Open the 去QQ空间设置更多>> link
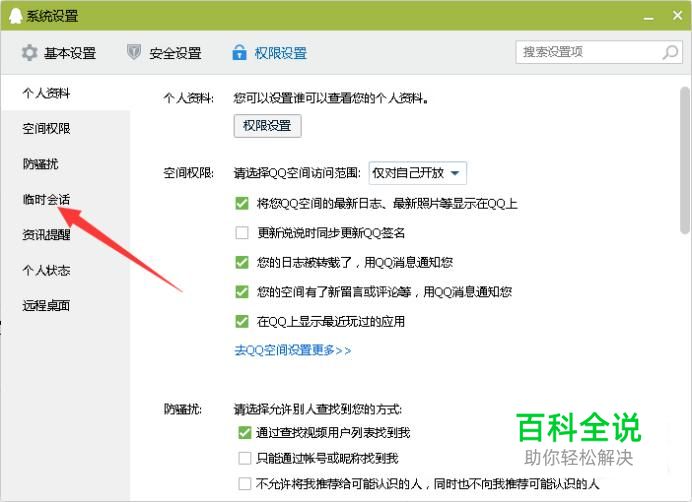This screenshot has height=502, width=692. pos(293,350)
